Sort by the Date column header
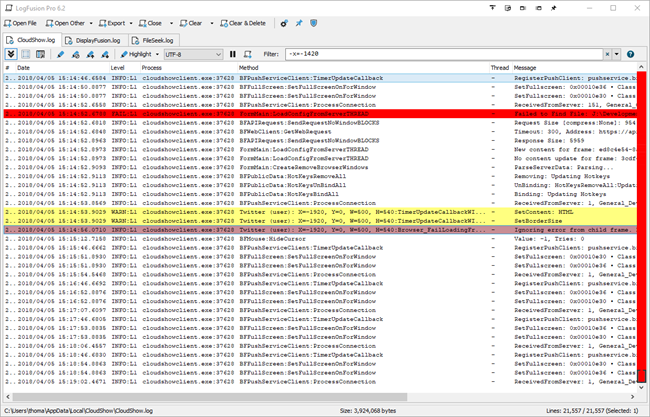 tap(62, 68)
